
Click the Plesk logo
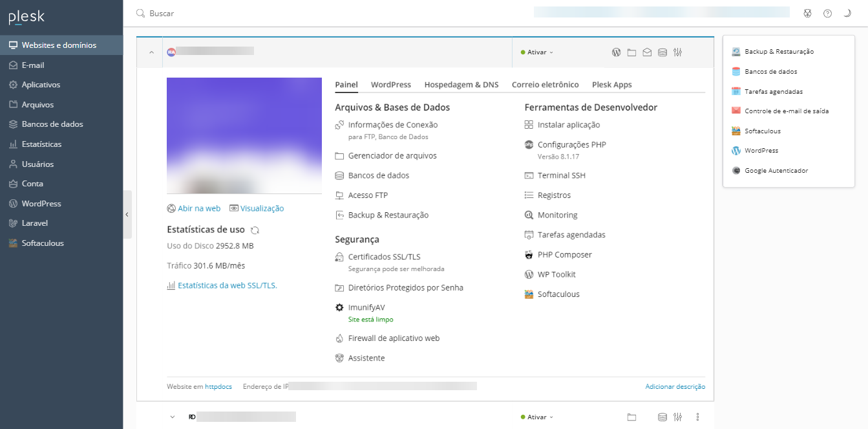pyautogui.click(x=26, y=17)
